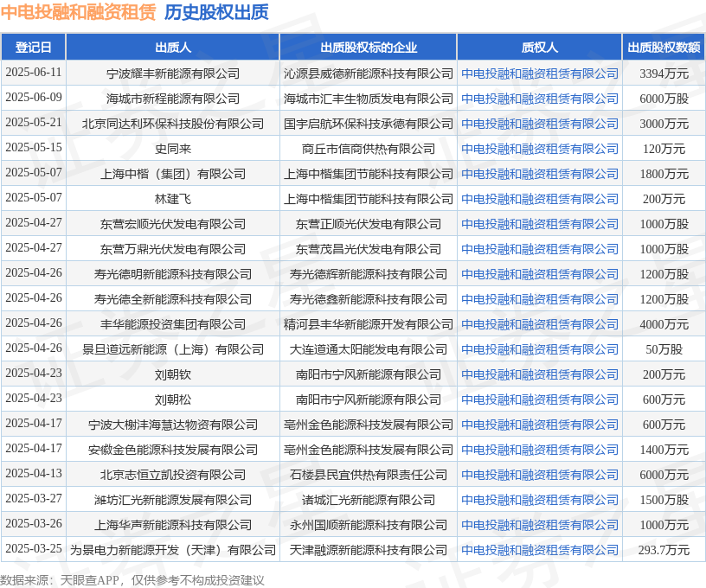The image size is (706, 588).
Task: Click the 4000万元 amount
Action: (664, 324)
